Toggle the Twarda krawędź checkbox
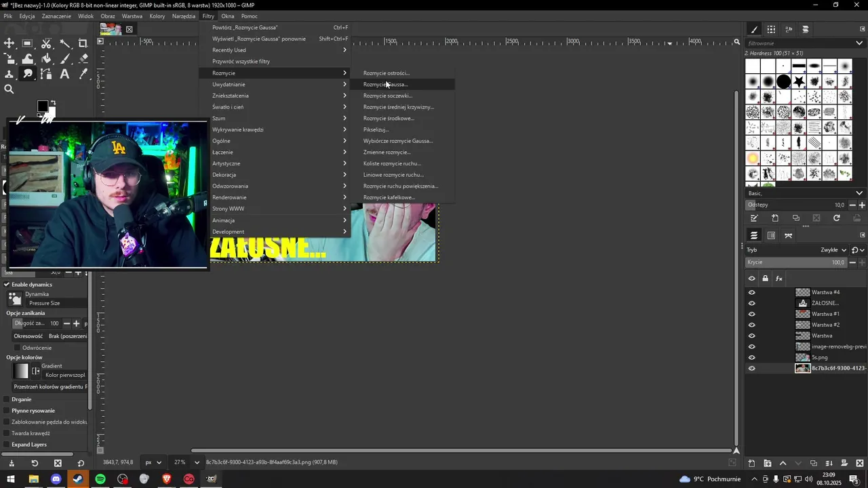The height and width of the screenshot is (488, 868). pyautogui.click(x=7, y=433)
